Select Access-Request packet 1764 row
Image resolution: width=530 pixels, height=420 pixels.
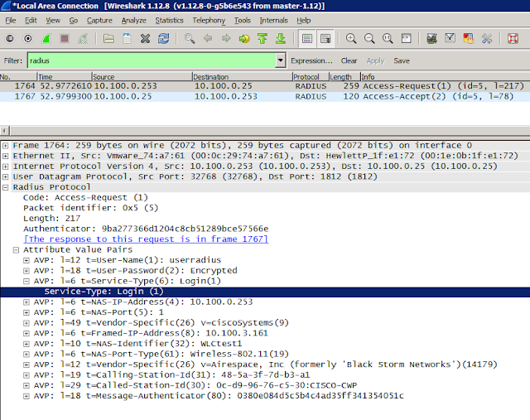click(x=265, y=86)
